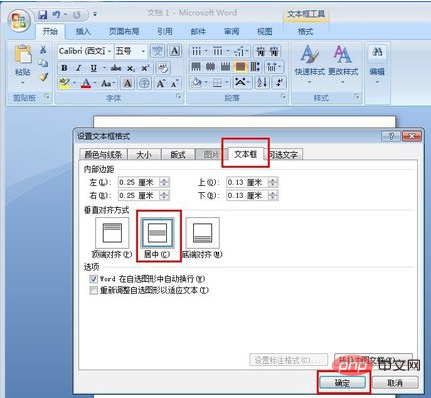Click the dialog help question mark button
The height and width of the screenshot is (398, 431).
392,136
